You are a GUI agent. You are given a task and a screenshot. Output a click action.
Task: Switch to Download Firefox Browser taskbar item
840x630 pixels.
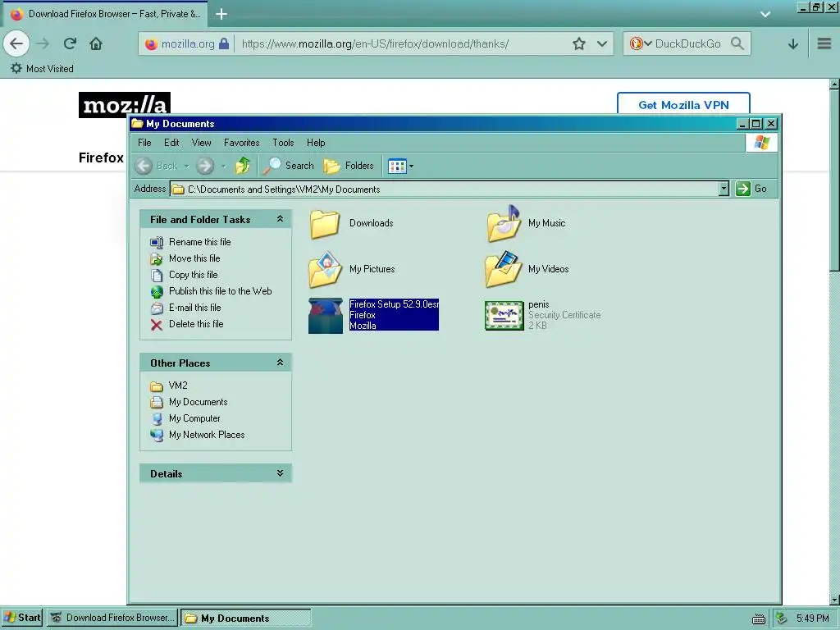[112, 618]
